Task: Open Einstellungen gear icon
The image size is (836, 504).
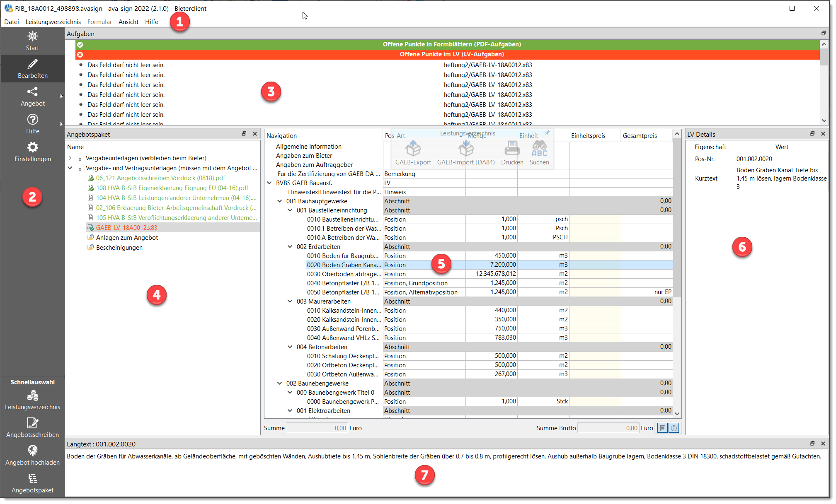Action: tap(32, 147)
